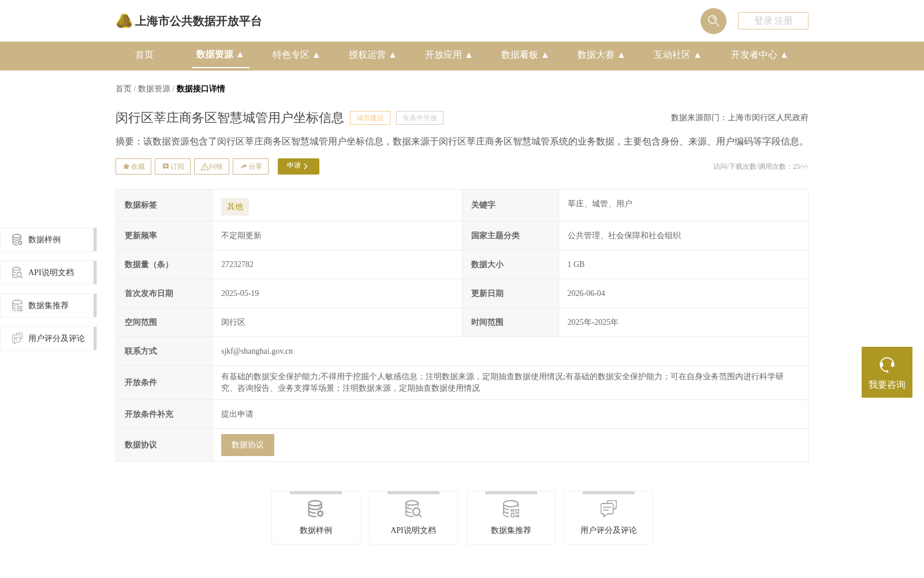Viewport: 924px width, 578px height.
Task: Open 数据样例 in left sidebar
Action: (x=48, y=240)
